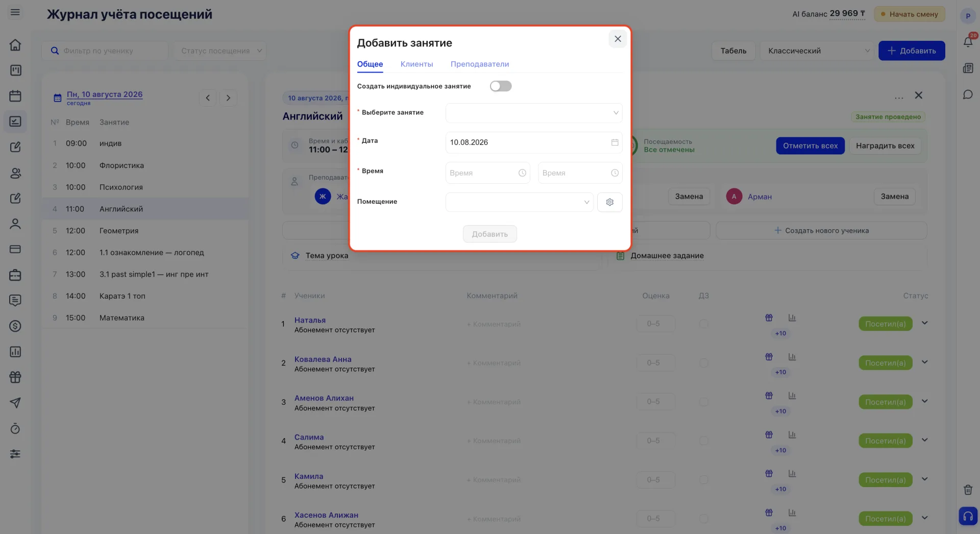Expand the status chevron for Камила
Screen dimensions: 980x534
[x=924, y=479]
